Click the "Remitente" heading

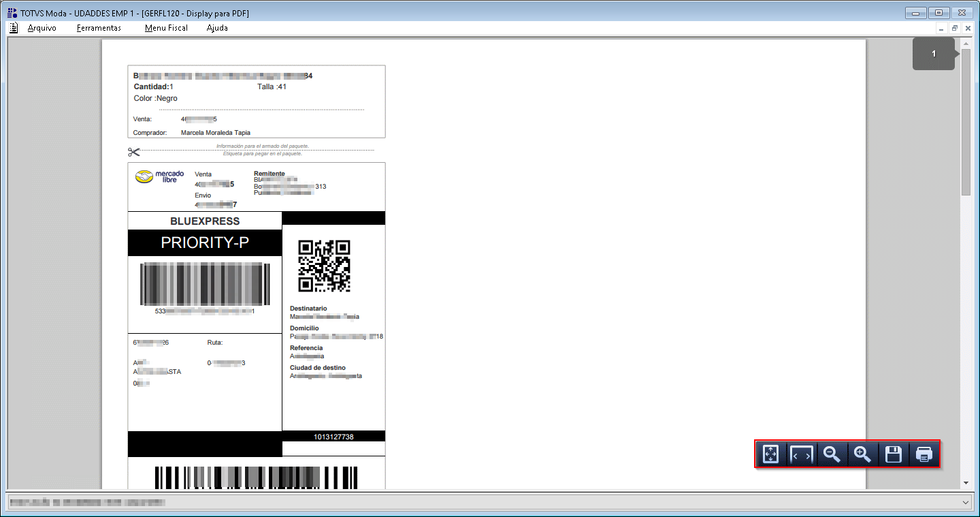point(269,174)
